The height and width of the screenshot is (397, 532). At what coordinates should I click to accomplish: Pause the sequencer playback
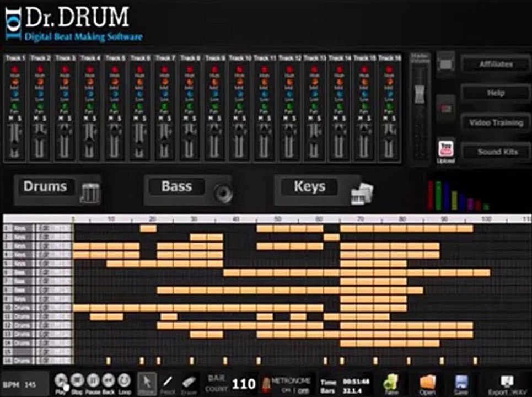click(93, 380)
